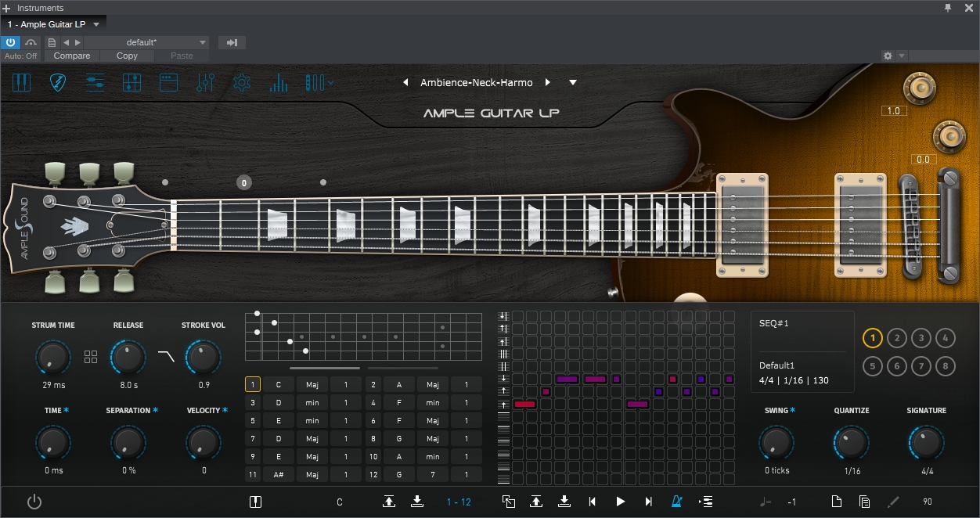Click the preset file document icon
Screen dimensions: 980x518
pos(52,42)
